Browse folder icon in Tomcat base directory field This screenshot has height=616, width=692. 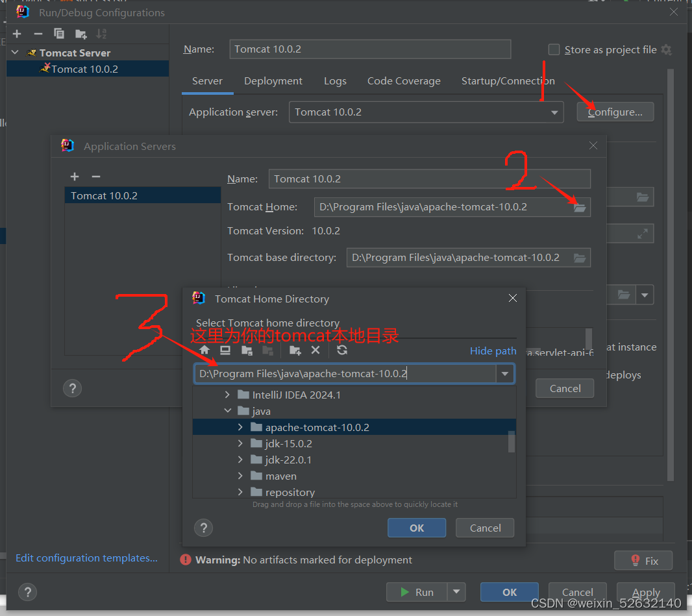pyautogui.click(x=580, y=258)
